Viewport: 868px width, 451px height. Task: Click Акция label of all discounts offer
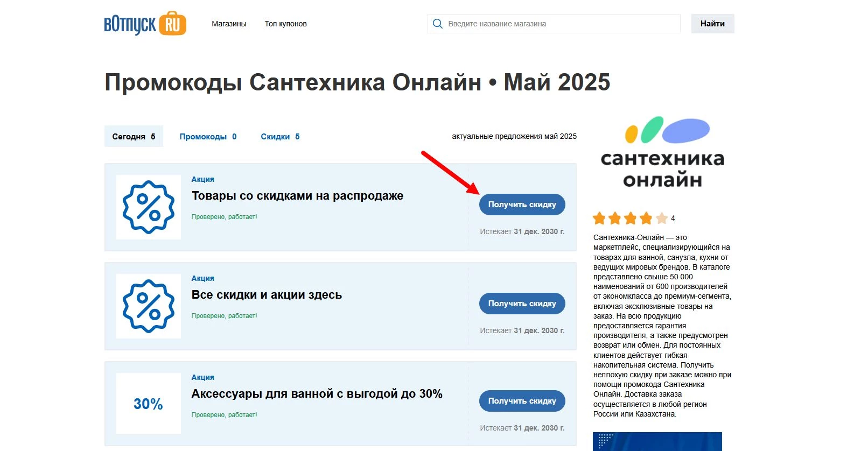203,278
